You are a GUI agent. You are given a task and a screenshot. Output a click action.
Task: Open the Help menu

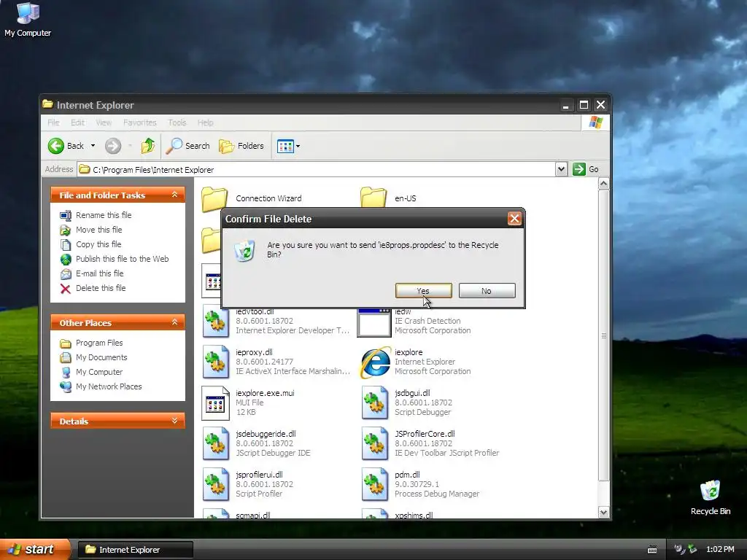click(205, 122)
